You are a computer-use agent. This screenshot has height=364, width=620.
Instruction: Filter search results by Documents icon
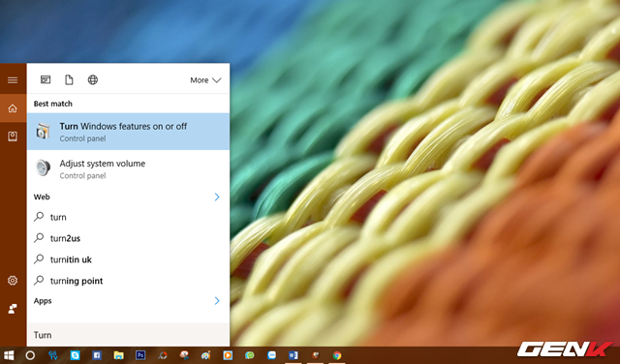pyautogui.click(x=69, y=79)
